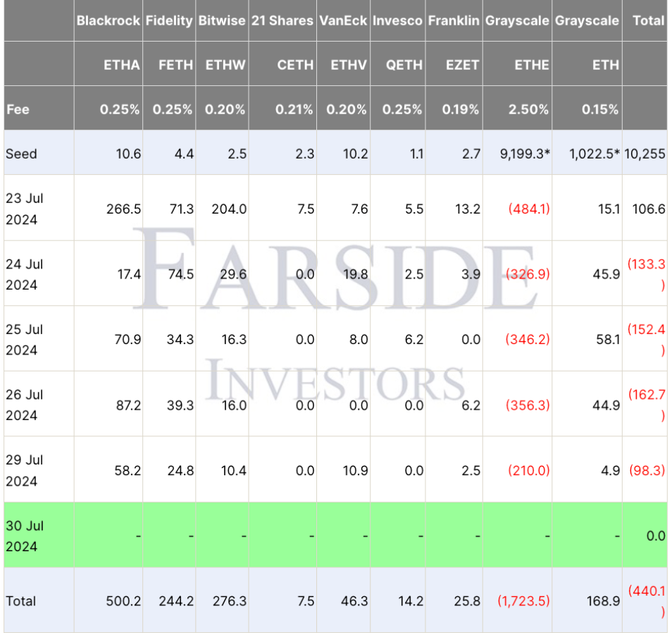Click the 24 Jul 2024 row label
The height and width of the screenshot is (633, 672).
25,274
